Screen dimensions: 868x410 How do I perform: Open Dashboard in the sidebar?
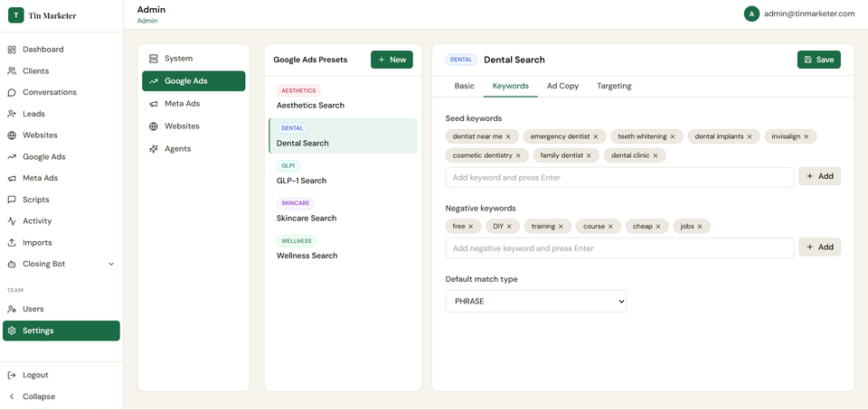(x=61, y=49)
